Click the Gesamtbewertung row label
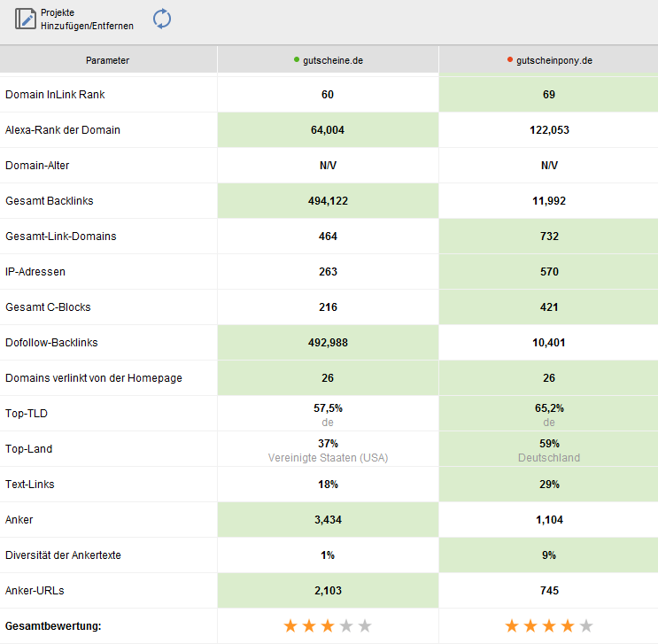 53,626
